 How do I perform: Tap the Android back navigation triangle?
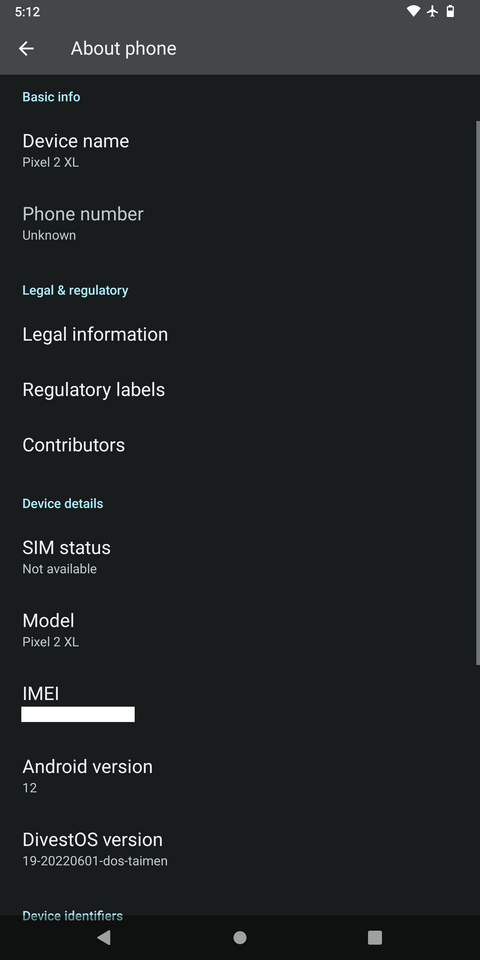click(104, 937)
